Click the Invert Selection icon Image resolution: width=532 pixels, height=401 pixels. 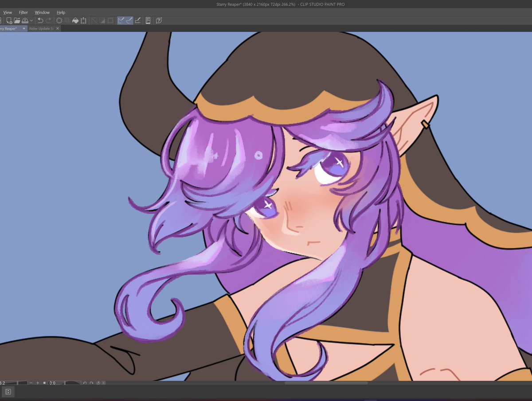(x=102, y=20)
